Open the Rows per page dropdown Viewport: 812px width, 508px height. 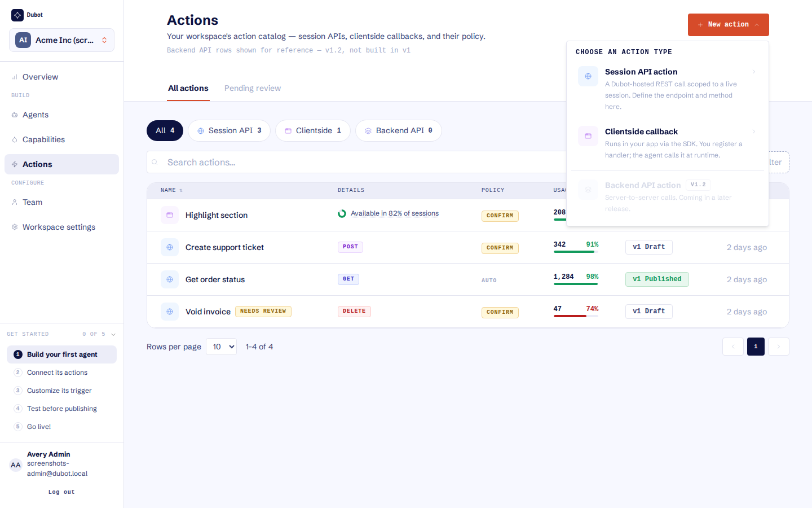[x=221, y=347]
